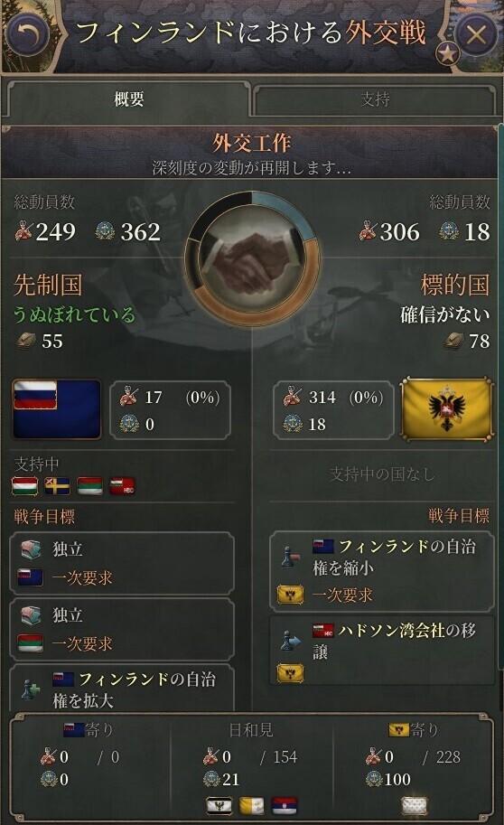This screenshot has width=504, height=825.
Task: Click the target's infamy icon beside 78
Action: [454, 341]
